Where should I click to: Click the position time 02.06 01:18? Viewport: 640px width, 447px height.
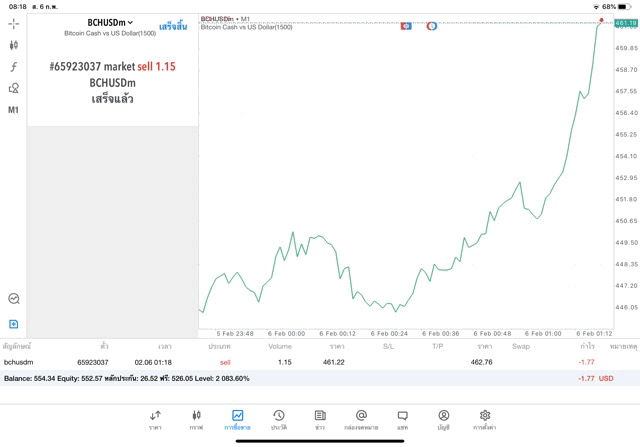click(x=153, y=362)
